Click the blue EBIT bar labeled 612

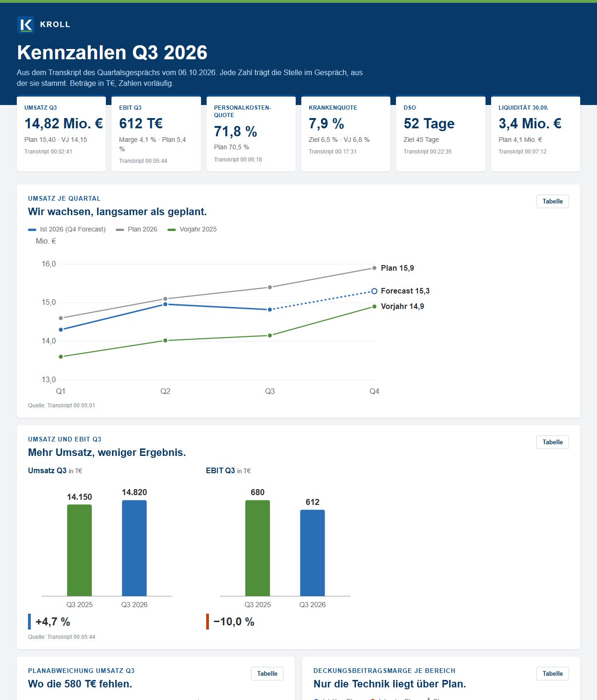(x=312, y=553)
